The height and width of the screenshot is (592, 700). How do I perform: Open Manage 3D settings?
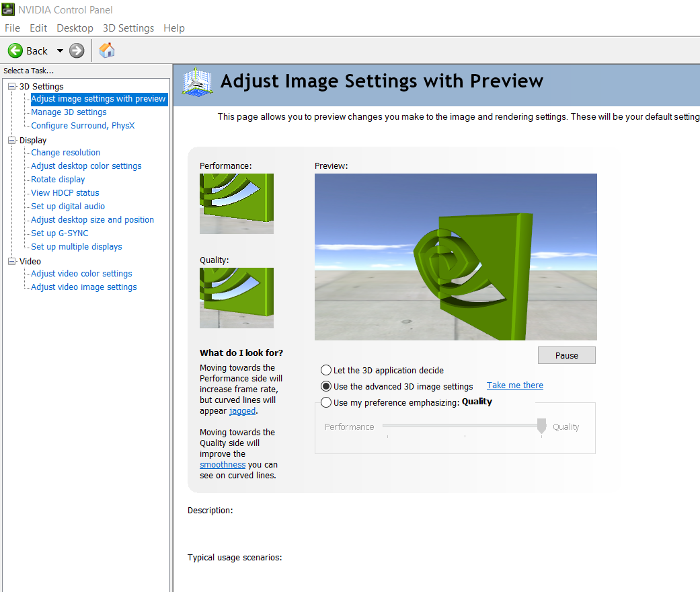pos(69,112)
